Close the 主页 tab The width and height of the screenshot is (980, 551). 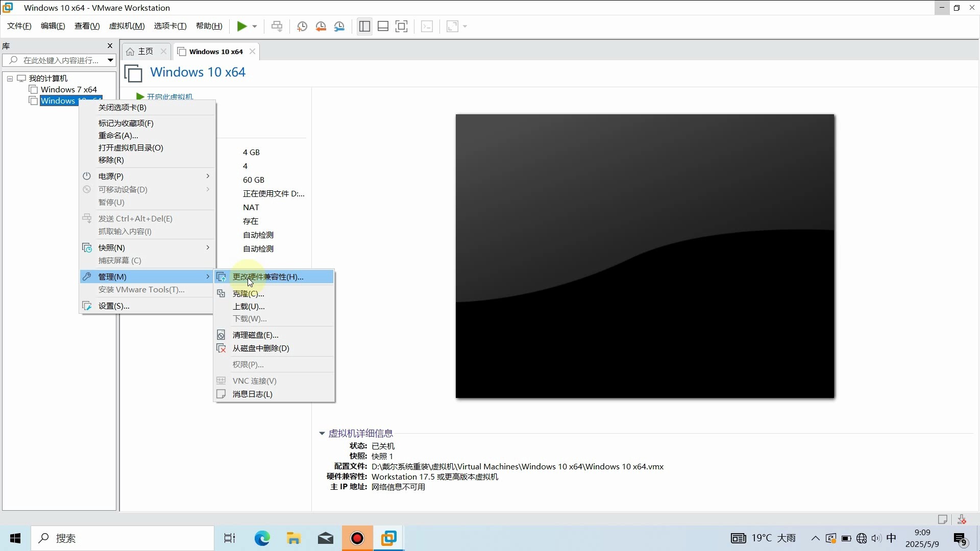[163, 52]
